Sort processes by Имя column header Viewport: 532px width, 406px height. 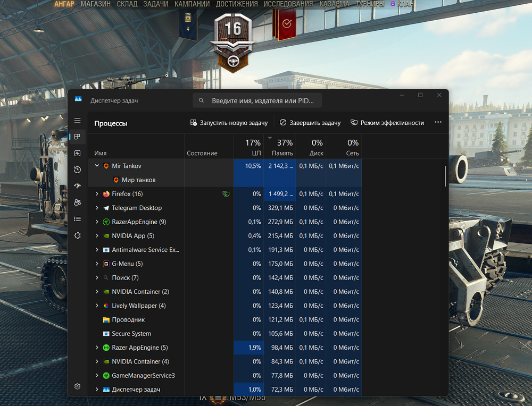point(136,146)
